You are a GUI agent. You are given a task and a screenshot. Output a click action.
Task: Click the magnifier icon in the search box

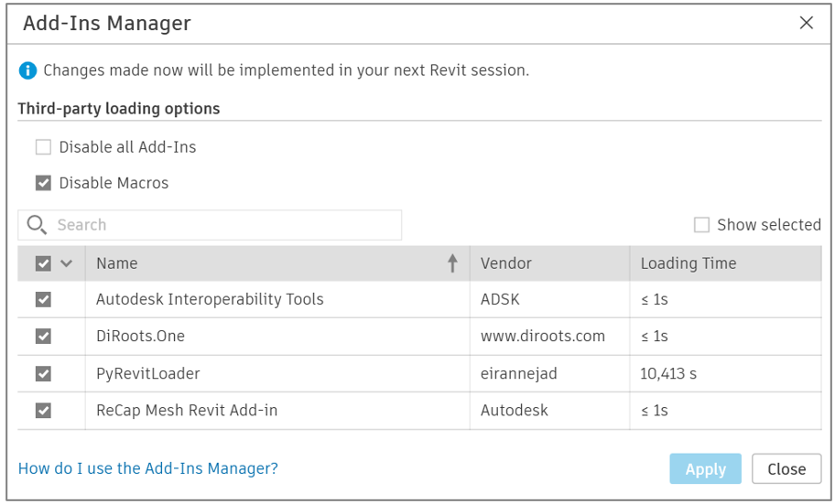click(37, 225)
